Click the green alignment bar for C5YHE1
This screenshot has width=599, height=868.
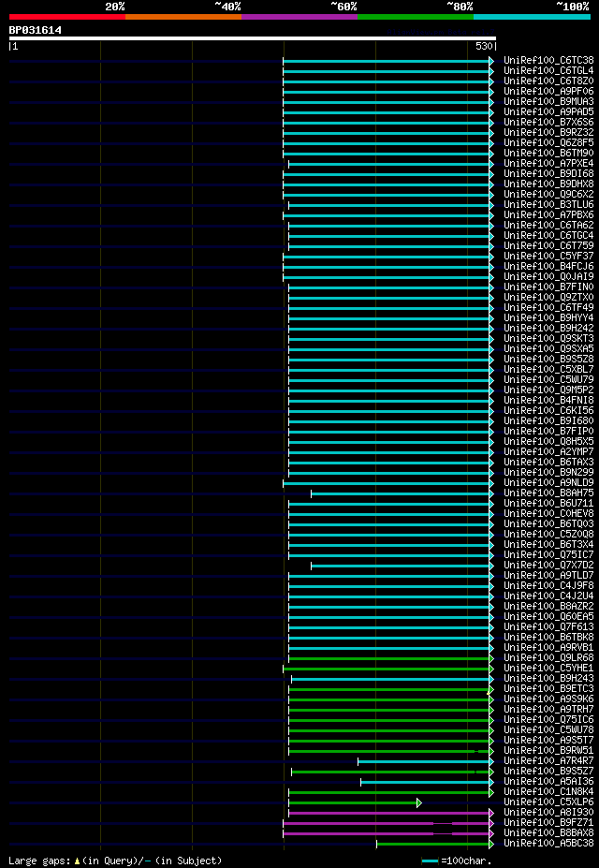click(387, 669)
